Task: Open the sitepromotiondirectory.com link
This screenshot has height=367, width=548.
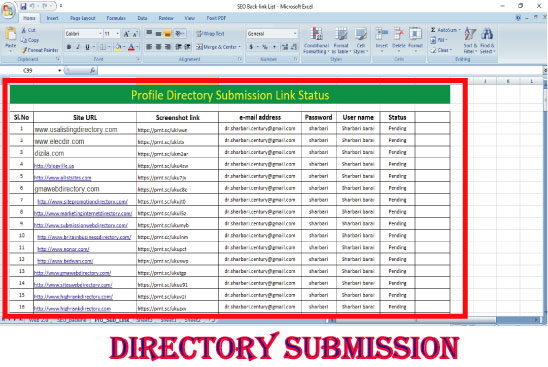Action: click(x=82, y=201)
